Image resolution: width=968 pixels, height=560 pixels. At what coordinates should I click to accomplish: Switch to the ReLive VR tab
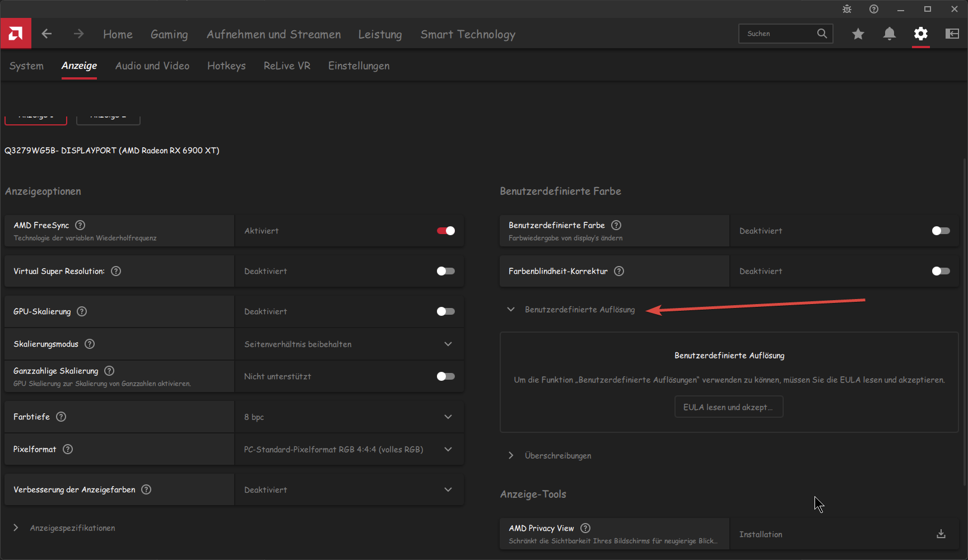coord(287,66)
